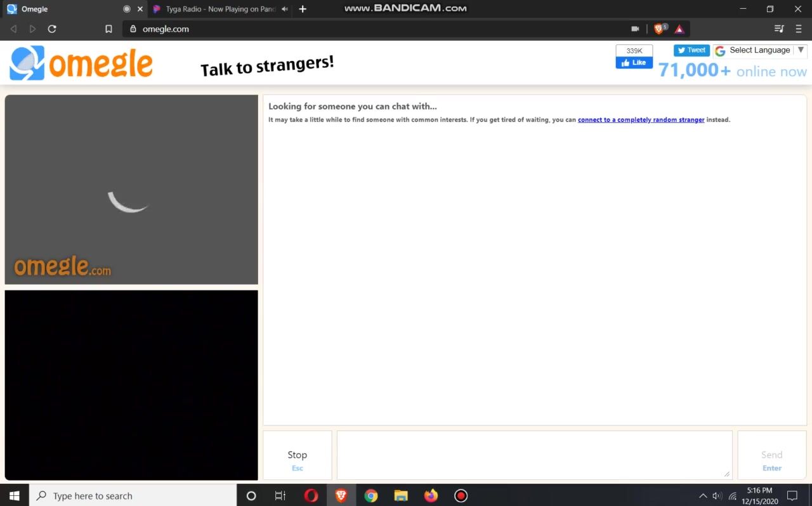The image size is (812, 506).
Task: Bookmark this page using the bookmark icon
Action: 108,29
